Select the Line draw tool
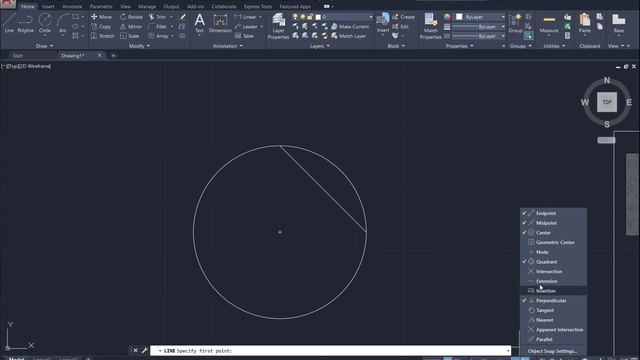The image size is (640, 360). [x=9, y=23]
